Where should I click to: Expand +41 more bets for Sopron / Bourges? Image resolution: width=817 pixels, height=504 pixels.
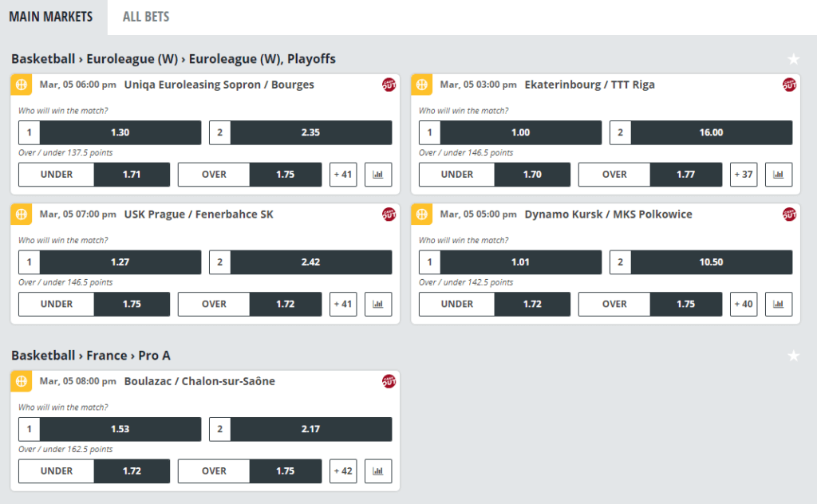pos(343,175)
